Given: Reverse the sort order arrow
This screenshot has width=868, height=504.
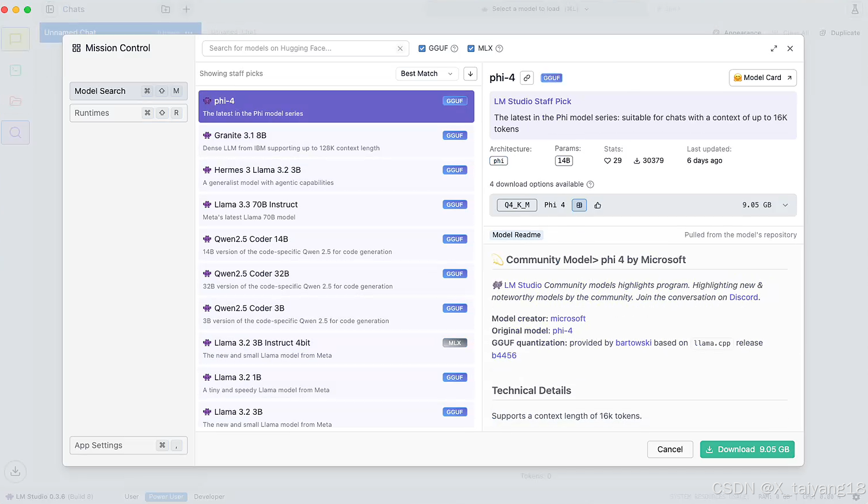Looking at the screenshot, I should pos(470,74).
